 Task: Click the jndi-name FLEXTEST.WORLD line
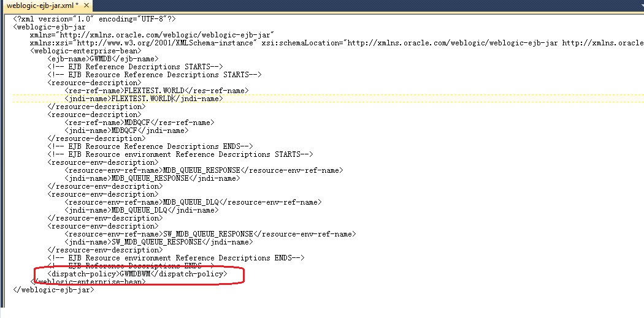click(x=144, y=99)
